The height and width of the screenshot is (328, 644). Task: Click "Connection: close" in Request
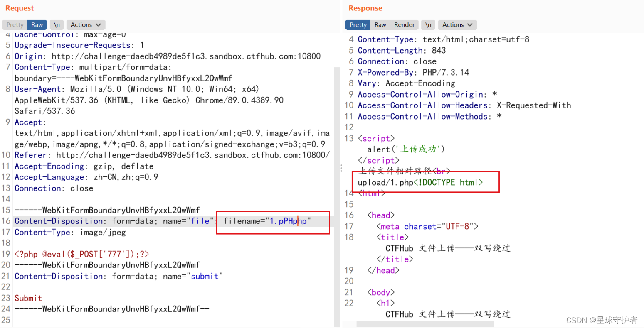[x=54, y=188]
